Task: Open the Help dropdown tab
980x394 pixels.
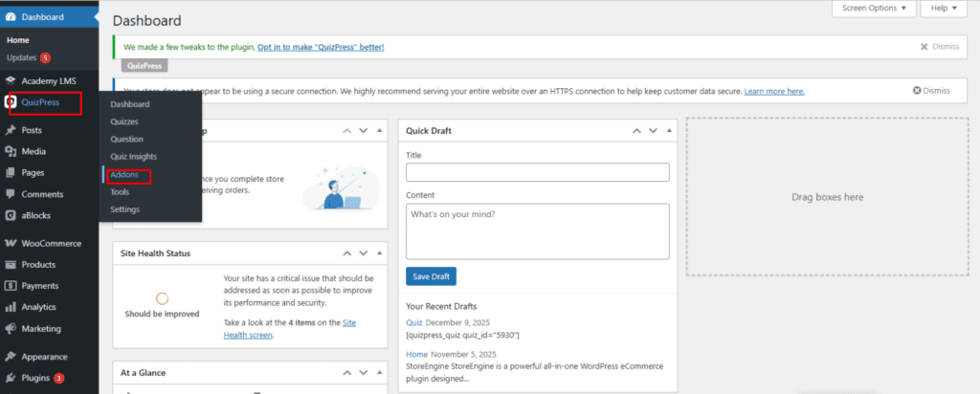Action: pyautogui.click(x=944, y=8)
